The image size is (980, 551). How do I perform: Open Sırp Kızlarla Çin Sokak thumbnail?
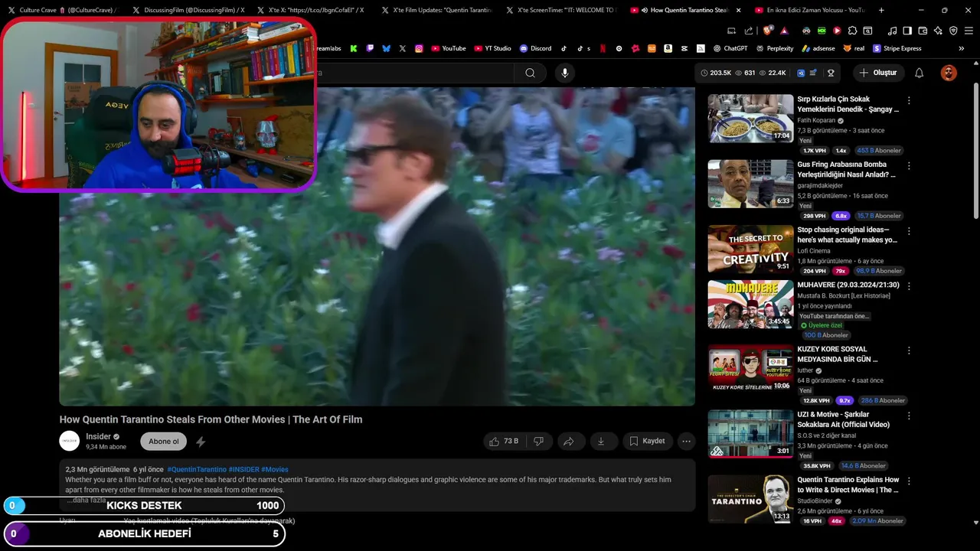click(750, 119)
